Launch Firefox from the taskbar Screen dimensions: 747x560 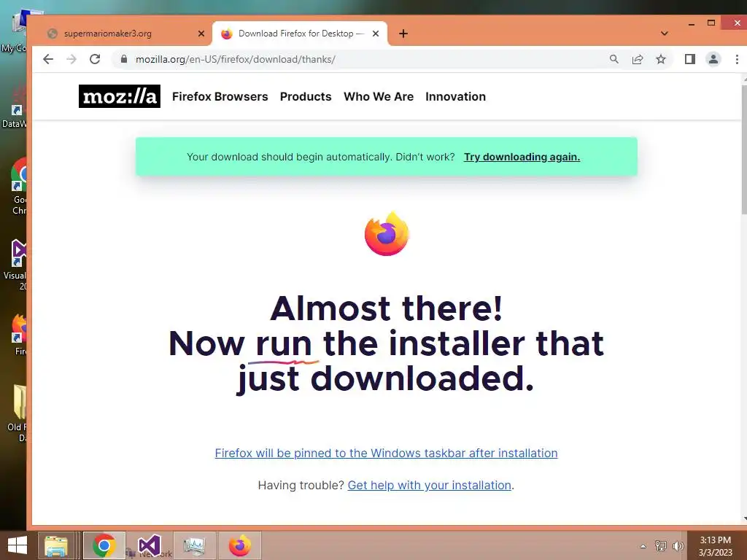click(x=239, y=545)
